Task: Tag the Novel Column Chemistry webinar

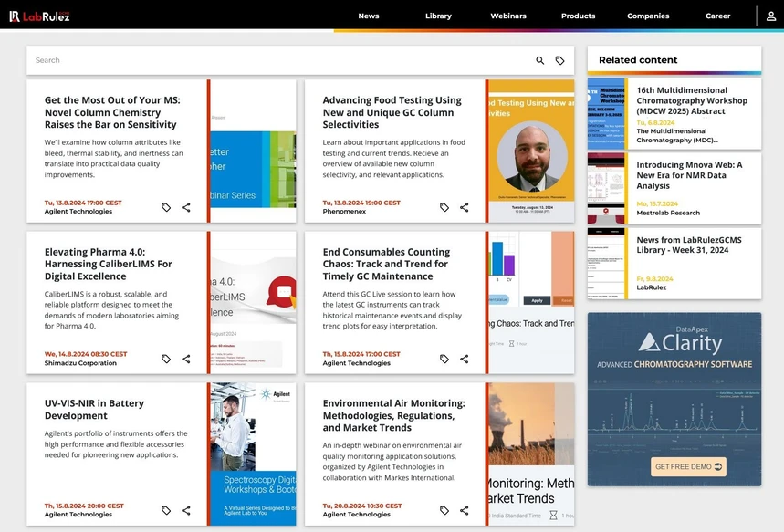Action: (166, 207)
